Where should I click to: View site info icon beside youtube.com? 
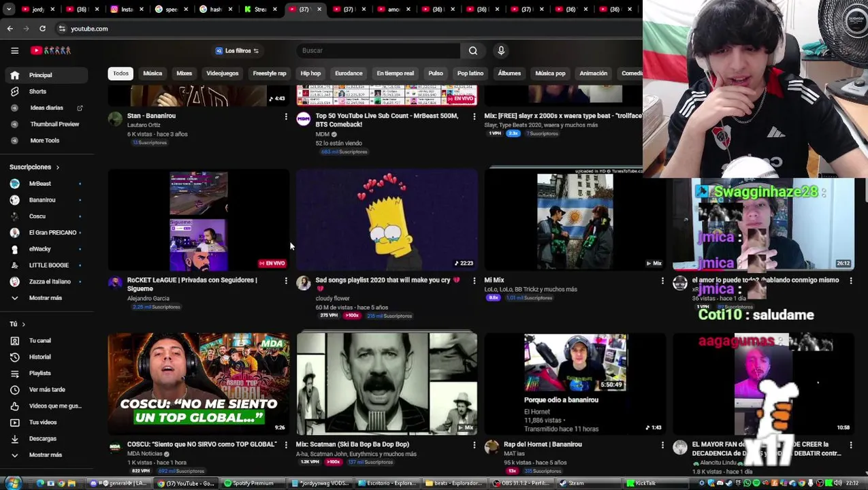62,29
